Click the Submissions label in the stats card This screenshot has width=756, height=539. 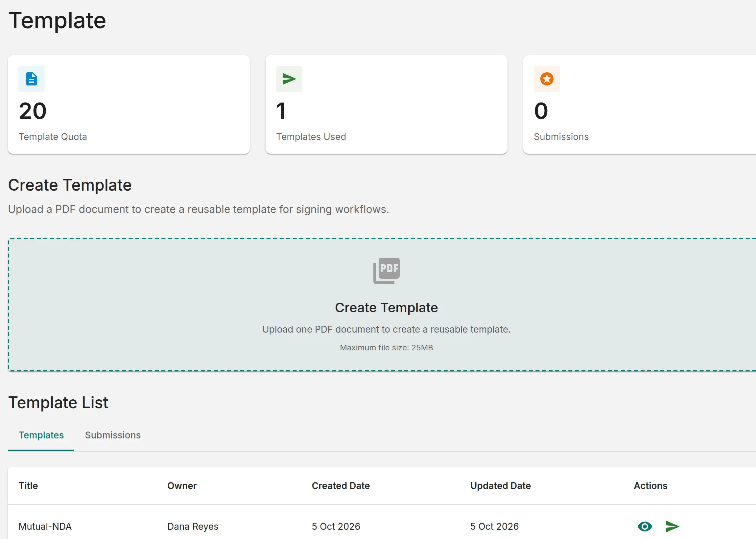click(x=561, y=136)
